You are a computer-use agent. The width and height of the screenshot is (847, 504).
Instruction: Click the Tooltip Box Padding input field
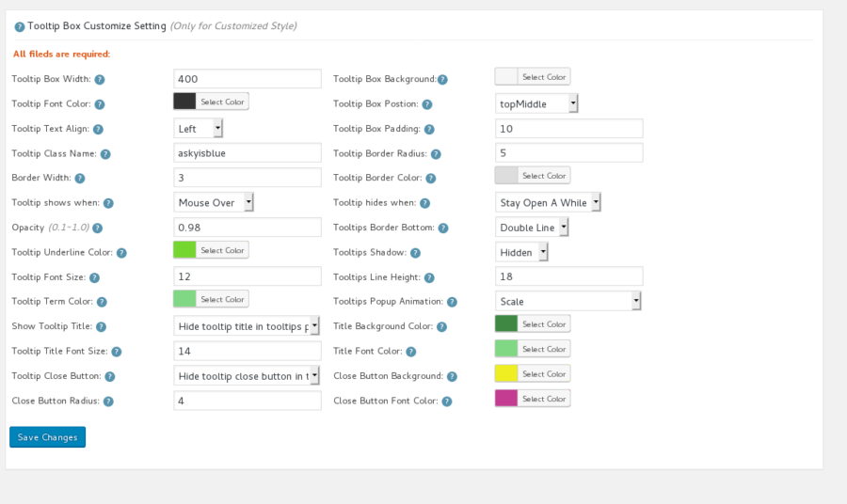pos(568,129)
